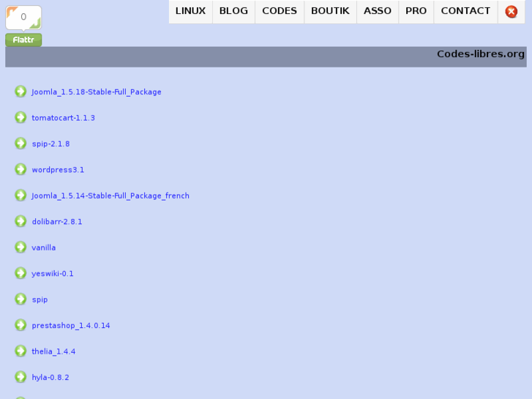The image size is (532, 399).
Task: Click the green arrow icon beside wordpress3.1
Action: pos(20,169)
